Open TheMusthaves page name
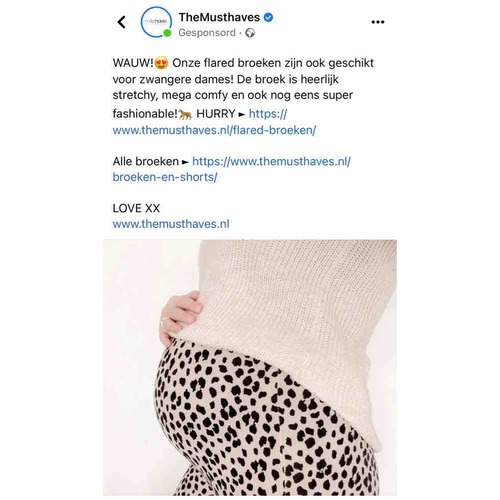The height and width of the screenshot is (500, 500). click(219, 17)
